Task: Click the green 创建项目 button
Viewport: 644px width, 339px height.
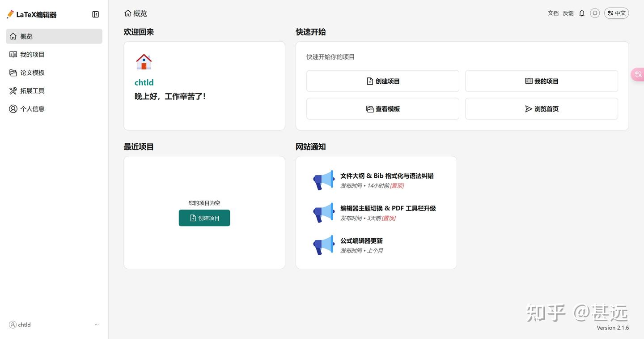Action: click(x=204, y=218)
